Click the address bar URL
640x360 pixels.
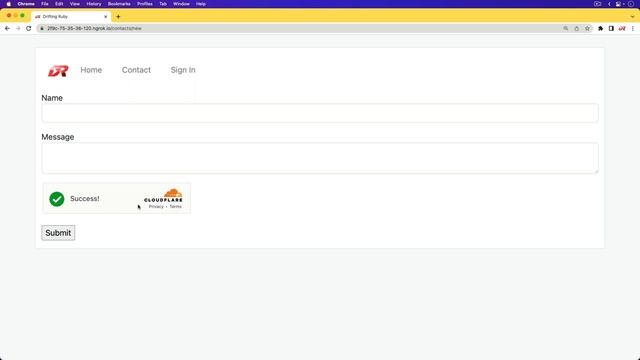94,29
